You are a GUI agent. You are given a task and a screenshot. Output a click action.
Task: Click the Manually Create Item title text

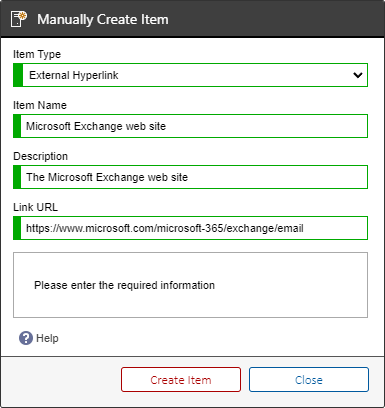tap(103, 19)
